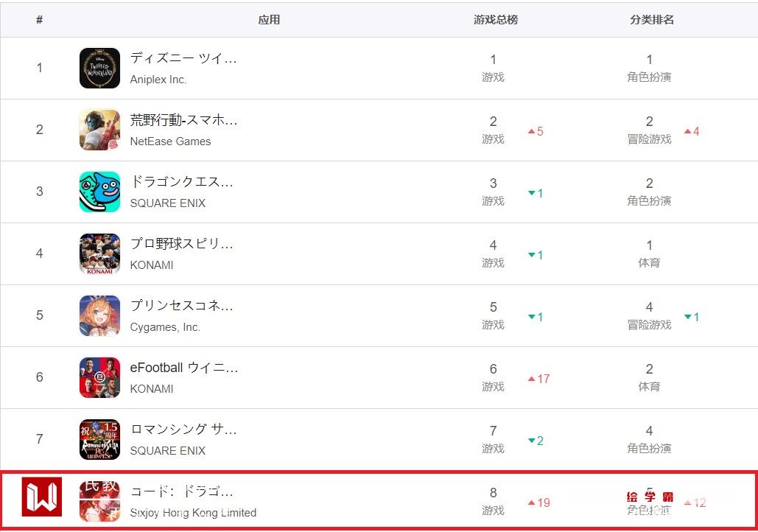Open the NetEase Games publisher link
Viewport: 758px width, 532px height.
point(170,141)
